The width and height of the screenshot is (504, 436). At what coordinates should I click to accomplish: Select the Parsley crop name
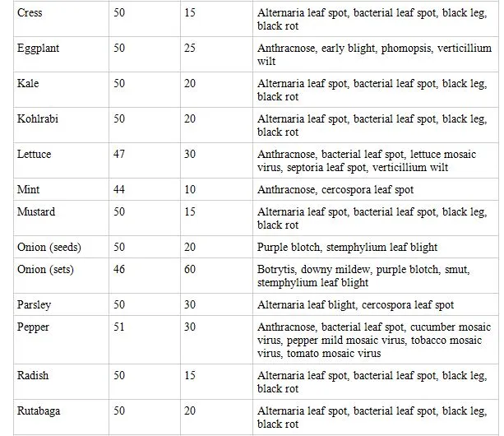pos(34,305)
